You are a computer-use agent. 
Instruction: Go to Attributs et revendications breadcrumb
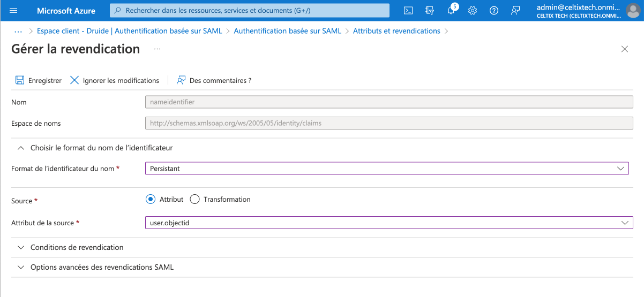pyautogui.click(x=396, y=31)
